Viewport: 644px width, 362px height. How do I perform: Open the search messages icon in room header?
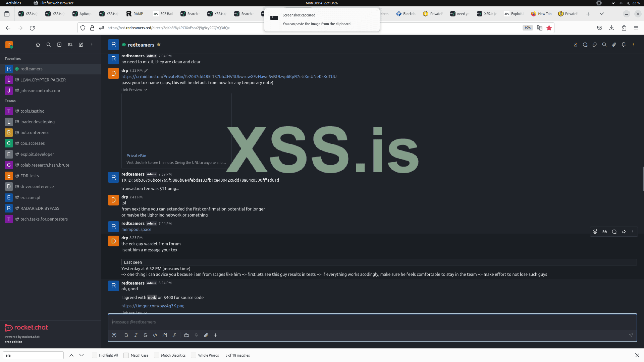[604, 45]
